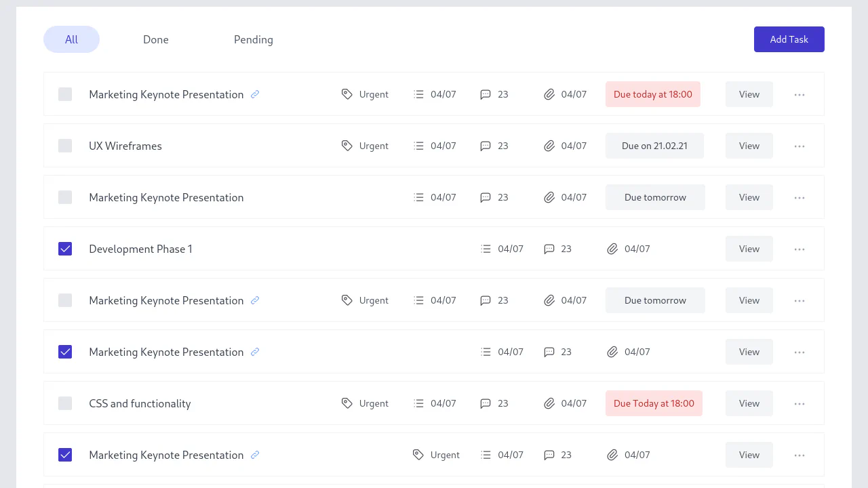Click the Urgent tag icon in UX Wireframes row
This screenshot has width=868, height=488.
pyautogui.click(x=347, y=146)
